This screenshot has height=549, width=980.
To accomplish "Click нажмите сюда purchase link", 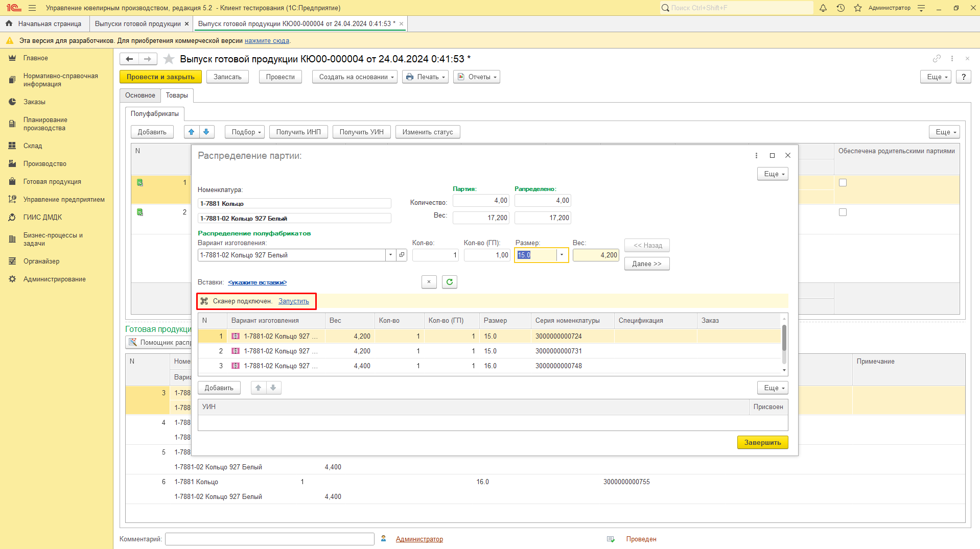I will pos(267,41).
